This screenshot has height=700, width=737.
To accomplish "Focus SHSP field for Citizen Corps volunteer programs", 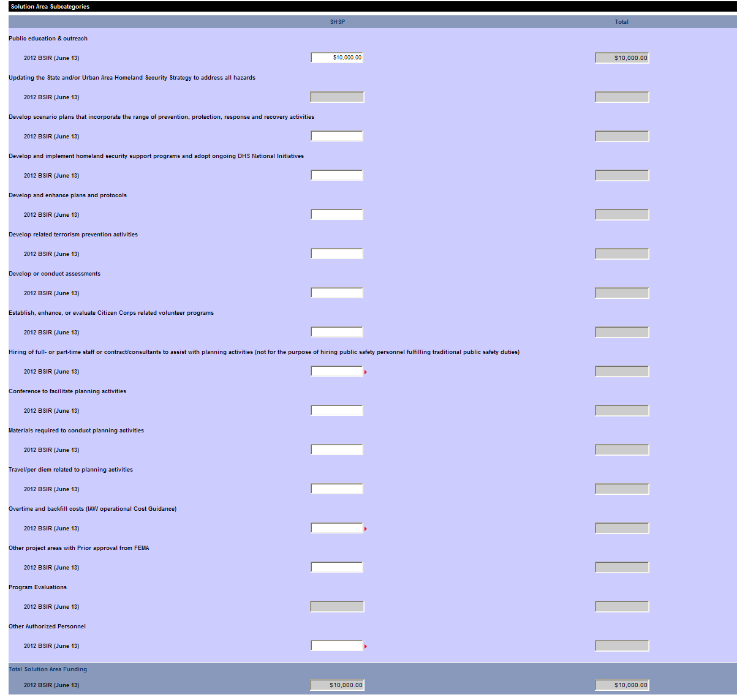I will [337, 332].
